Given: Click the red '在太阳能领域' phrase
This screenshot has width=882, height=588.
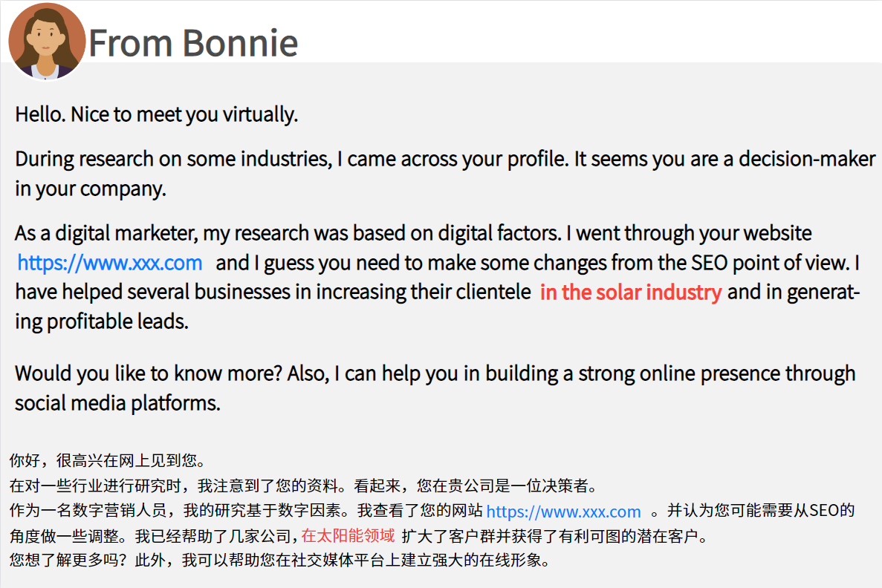Looking at the screenshot, I should point(348,536).
